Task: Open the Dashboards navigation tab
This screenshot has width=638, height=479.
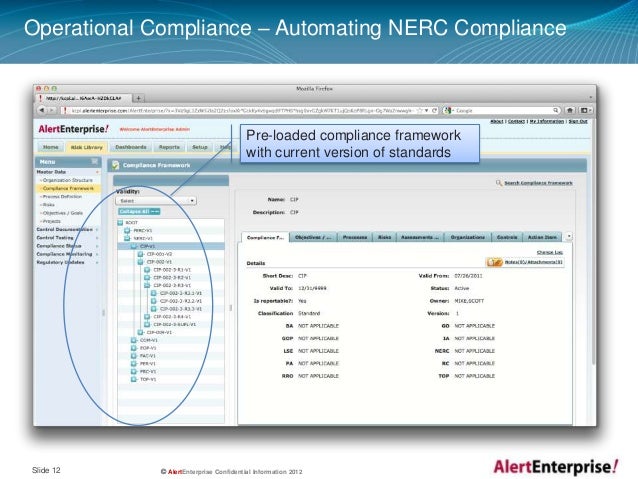Action: pos(131,147)
